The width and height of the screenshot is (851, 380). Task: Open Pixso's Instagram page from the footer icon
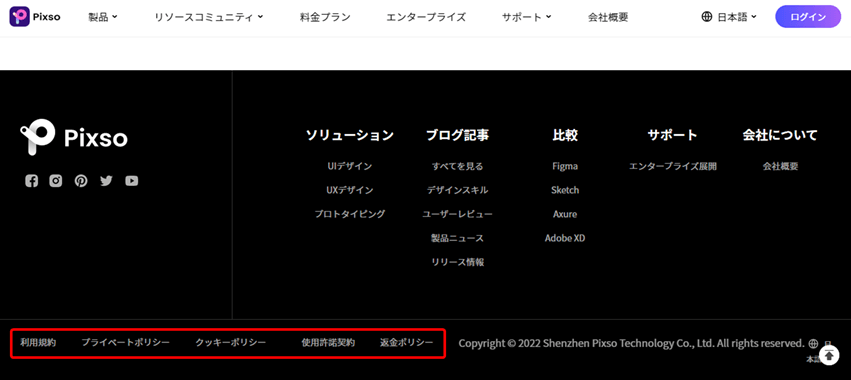[56, 181]
